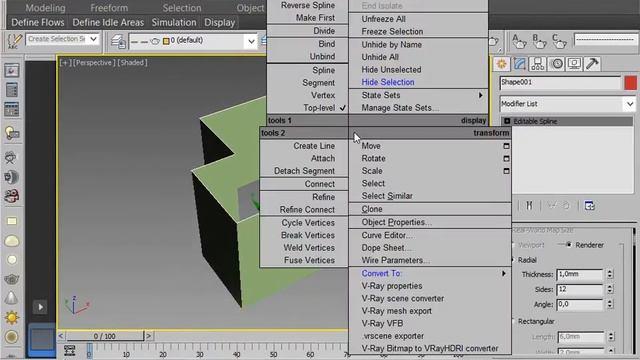640x360 pixels.
Task: Click the Simulation ribbon button
Action: click(174, 22)
